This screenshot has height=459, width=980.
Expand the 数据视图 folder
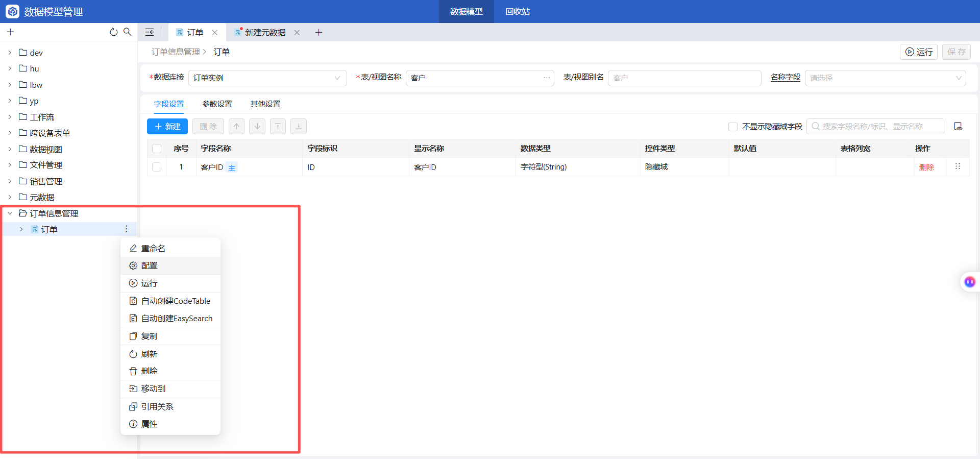[x=10, y=149]
